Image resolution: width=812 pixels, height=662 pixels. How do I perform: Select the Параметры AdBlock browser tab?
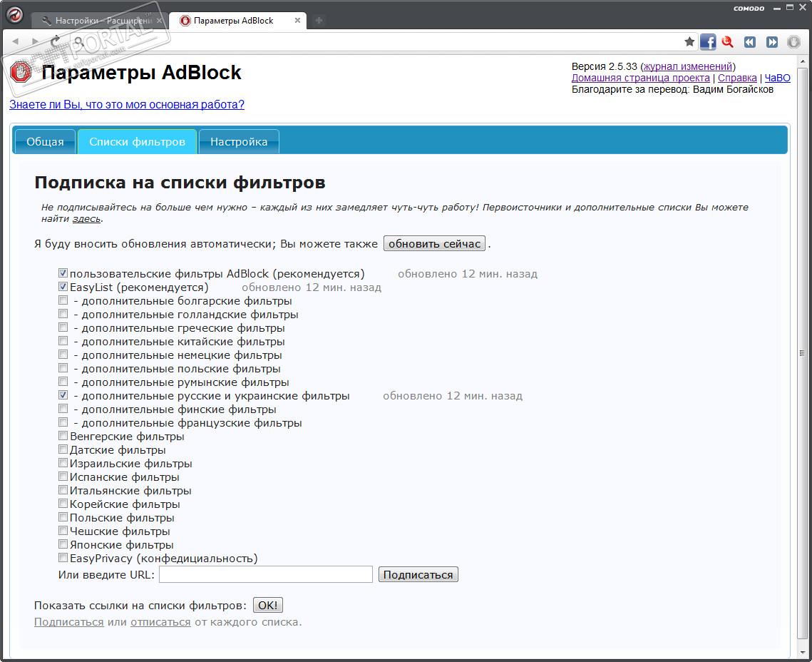point(237,21)
